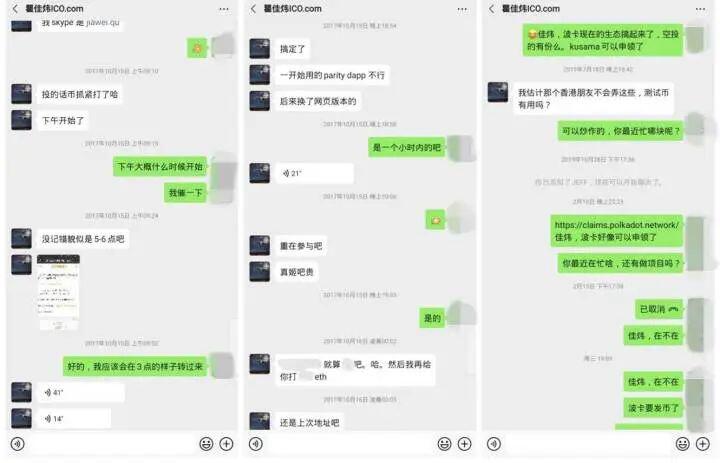Switch to voice input in middle chat

256,444
